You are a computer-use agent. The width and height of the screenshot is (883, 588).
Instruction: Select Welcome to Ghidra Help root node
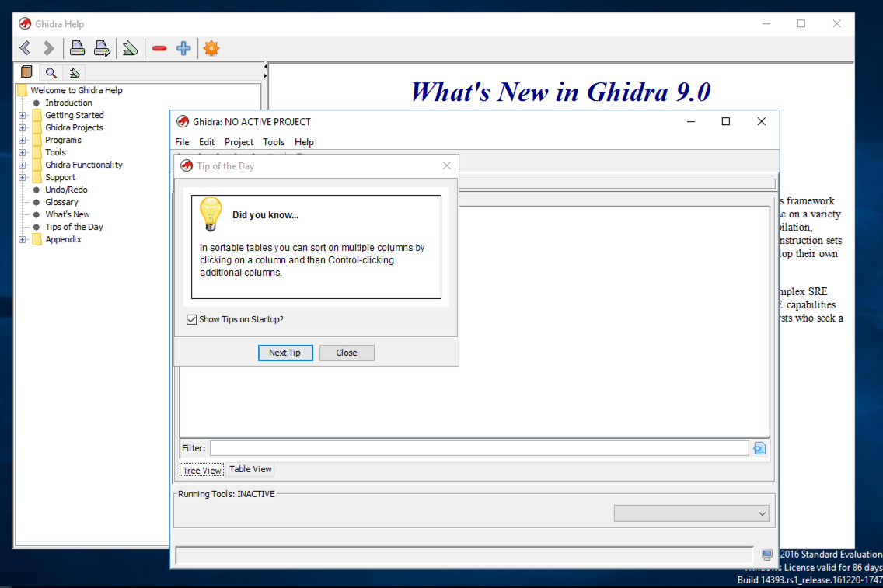click(x=77, y=90)
